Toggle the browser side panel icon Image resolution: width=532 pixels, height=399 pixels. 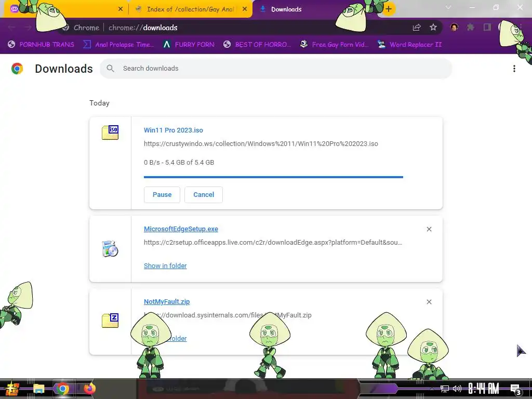487,27
